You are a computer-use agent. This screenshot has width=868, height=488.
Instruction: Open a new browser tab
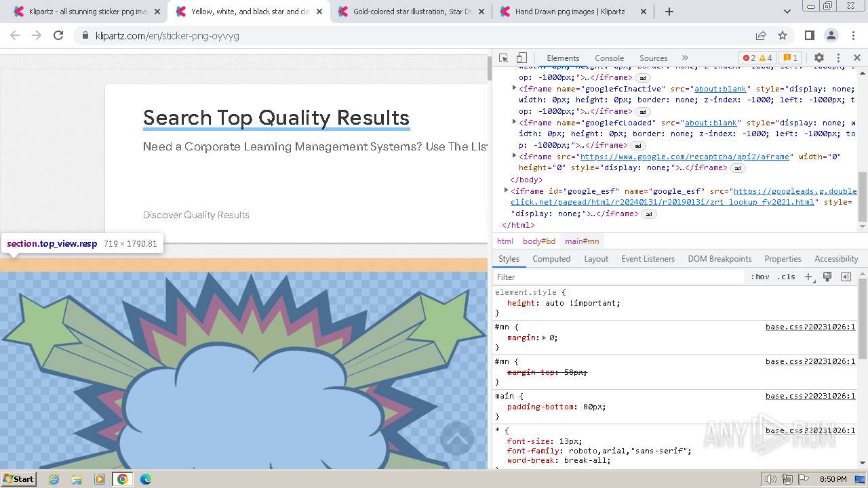pos(669,12)
